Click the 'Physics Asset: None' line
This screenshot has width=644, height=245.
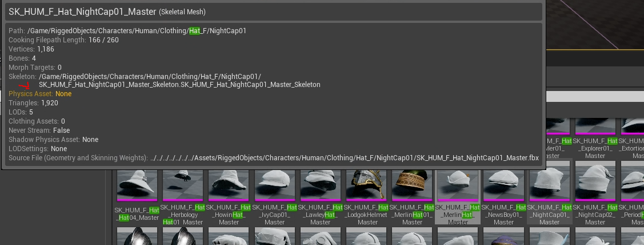[x=40, y=94]
